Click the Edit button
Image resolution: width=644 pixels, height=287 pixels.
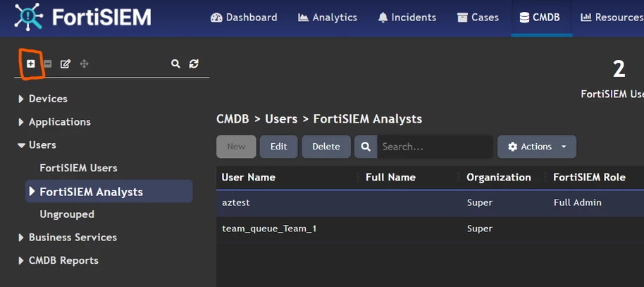coord(278,147)
